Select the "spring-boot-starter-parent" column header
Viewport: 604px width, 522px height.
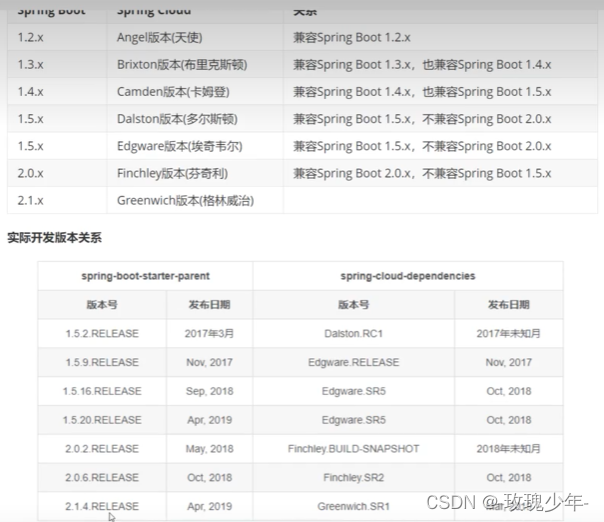145,276
